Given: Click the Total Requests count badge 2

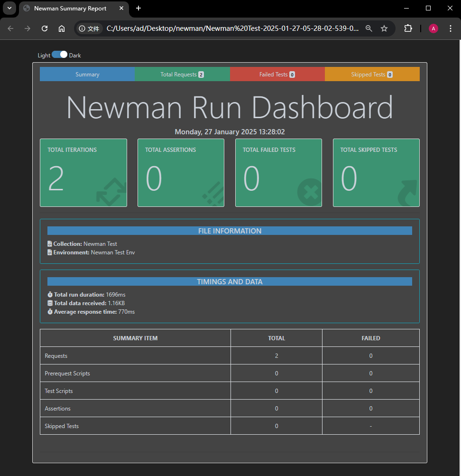Looking at the screenshot, I should (201, 75).
